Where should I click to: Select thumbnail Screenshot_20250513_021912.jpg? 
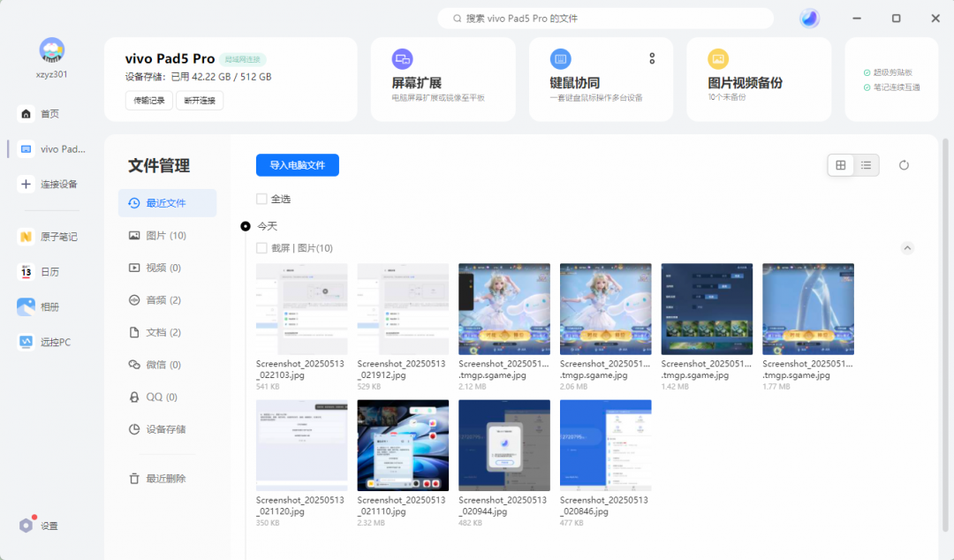[x=403, y=308]
